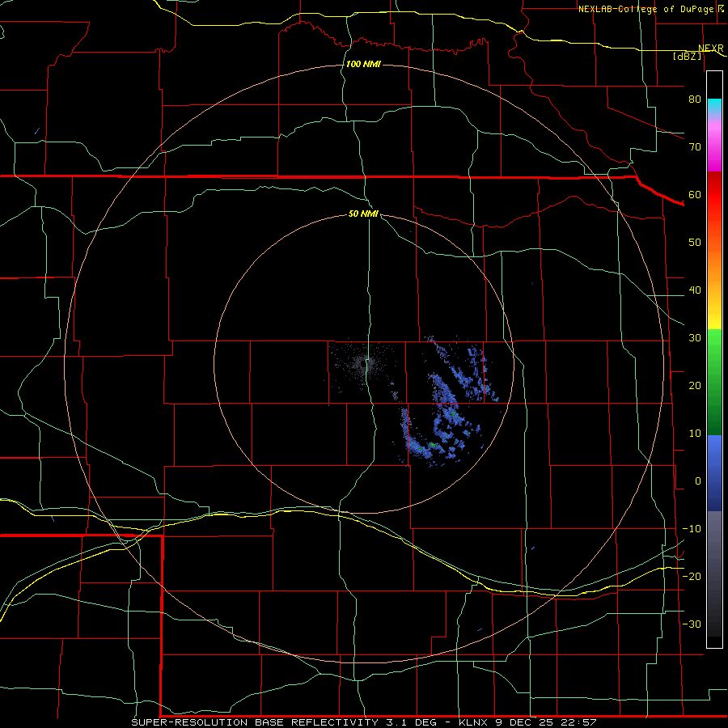The height and width of the screenshot is (728, 728).
Task: Click the 80 dBZ scale value
Action: 695,99
